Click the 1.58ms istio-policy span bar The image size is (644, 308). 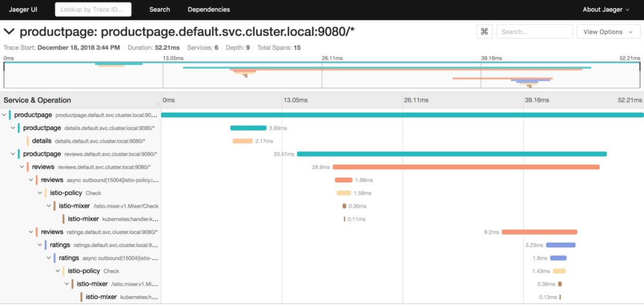pos(344,193)
